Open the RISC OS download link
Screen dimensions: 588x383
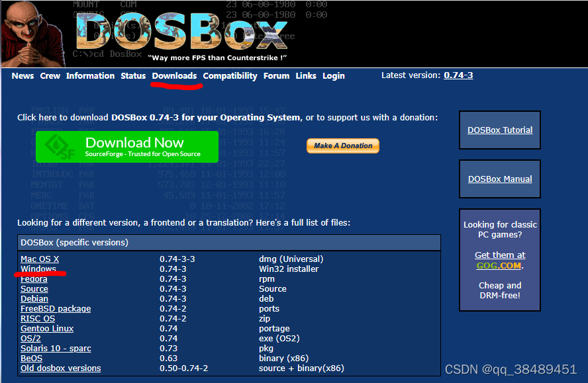click(x=38, y=319)
